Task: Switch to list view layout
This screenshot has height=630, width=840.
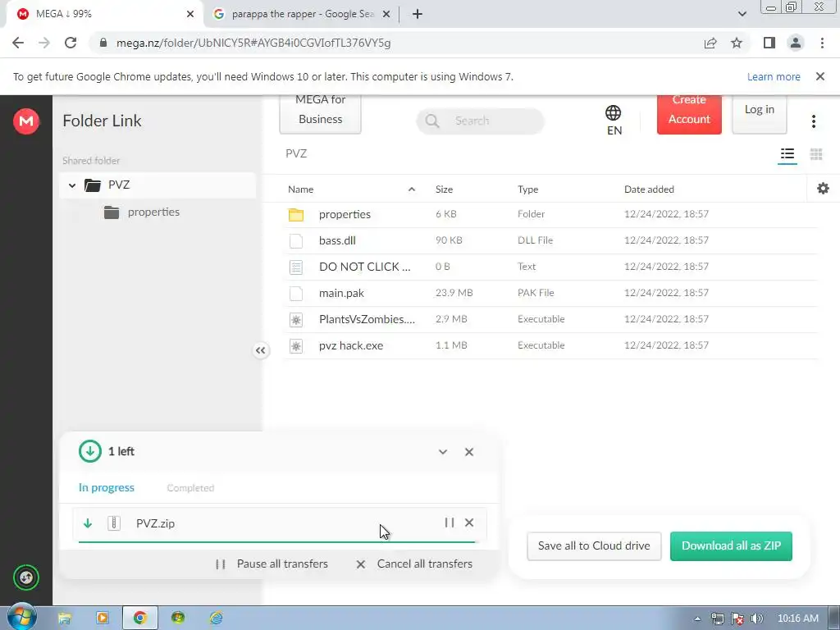Action: click(x=787, y=154)
